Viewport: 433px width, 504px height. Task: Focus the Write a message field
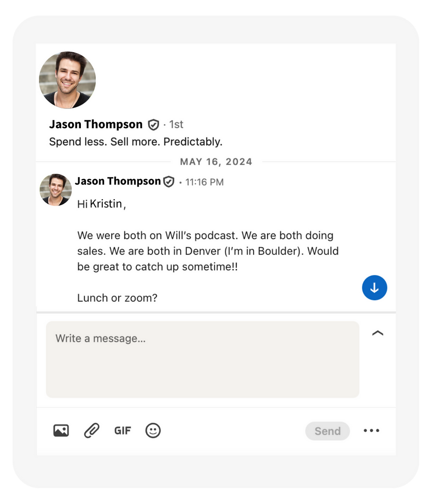coord(202,359)
